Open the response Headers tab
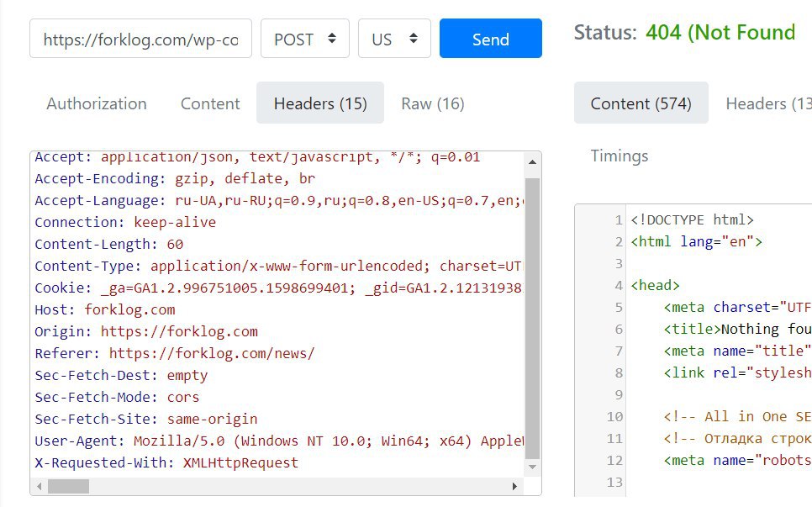812x507 pixels. point(768,103)
